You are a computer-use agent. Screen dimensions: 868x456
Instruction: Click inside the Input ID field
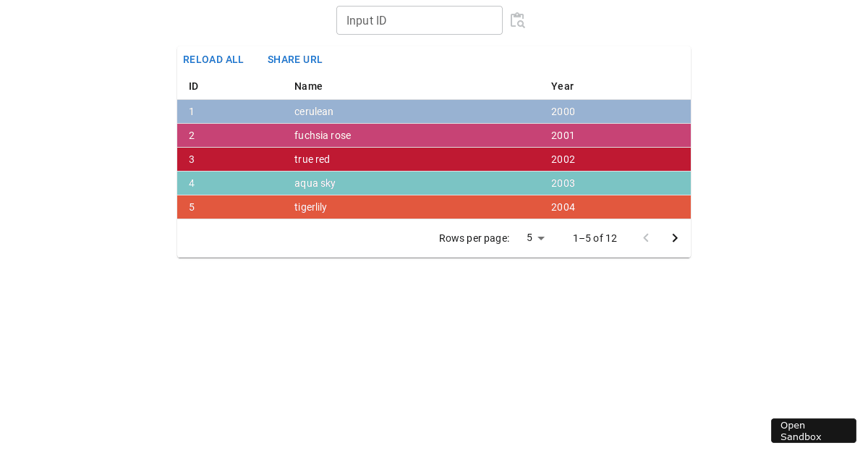[420, 20]
